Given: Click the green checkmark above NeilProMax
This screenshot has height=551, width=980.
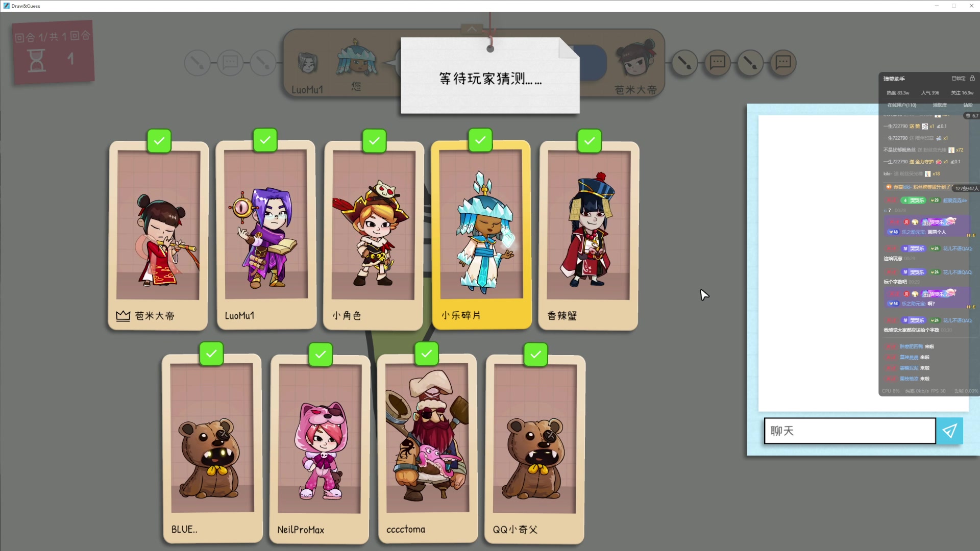Looking at the screenshot, I should click(321, 355).
